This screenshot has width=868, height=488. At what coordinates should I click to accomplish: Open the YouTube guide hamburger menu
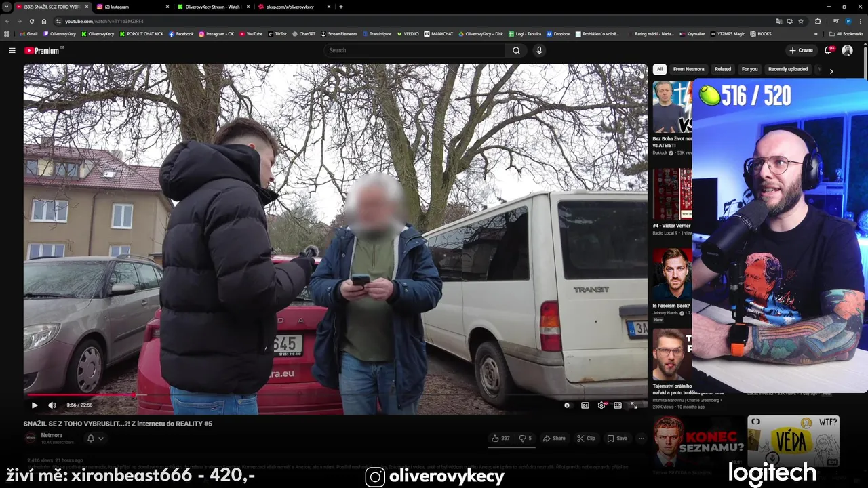[x=12, y=50]
